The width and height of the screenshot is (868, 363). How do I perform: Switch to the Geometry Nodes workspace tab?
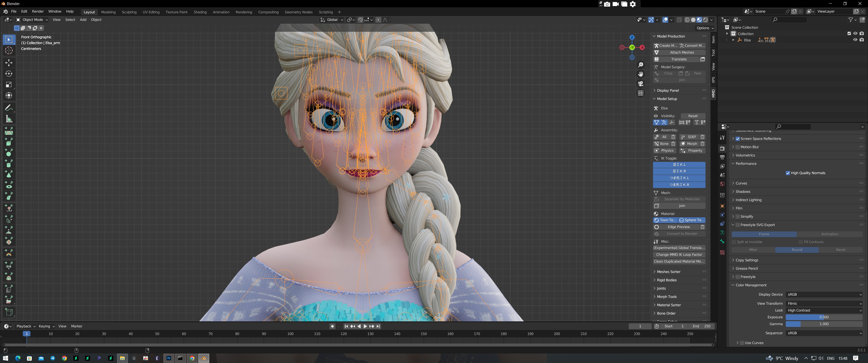pyautogui.click(x=299, y=12)
